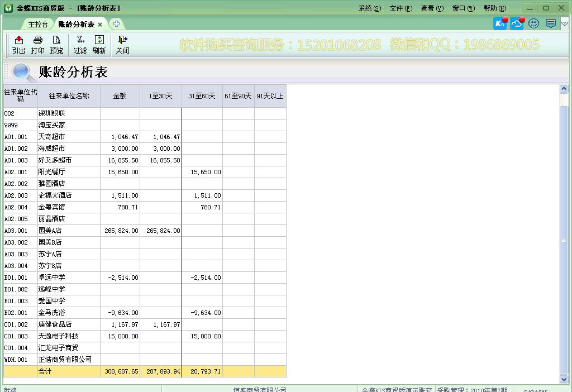Screen dimensions: 572x392
Task: Open the KIS cloud service icon
Action: [x=517, y=23]
